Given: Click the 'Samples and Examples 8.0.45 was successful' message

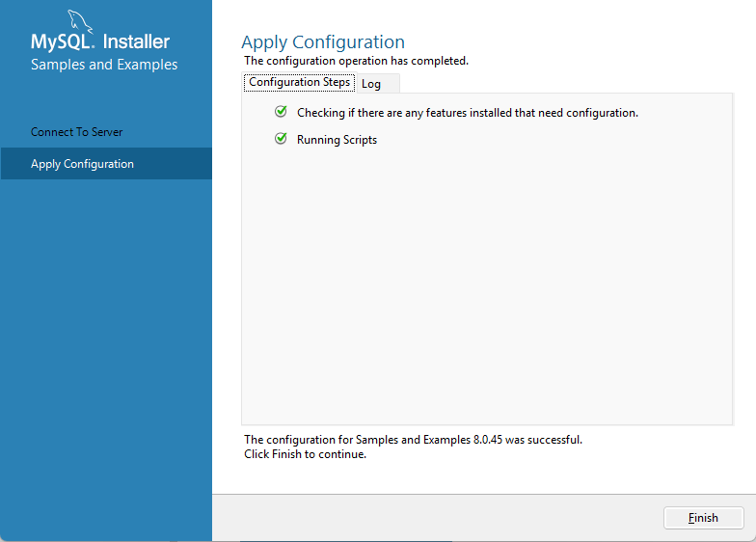Looking at the screenshot, I should tap(413, 440).
